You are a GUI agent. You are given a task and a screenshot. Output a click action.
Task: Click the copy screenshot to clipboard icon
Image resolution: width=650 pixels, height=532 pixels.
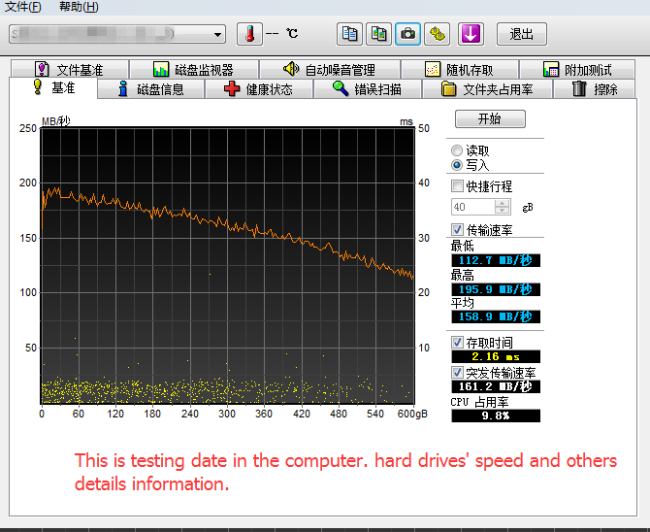pos(378,34)
